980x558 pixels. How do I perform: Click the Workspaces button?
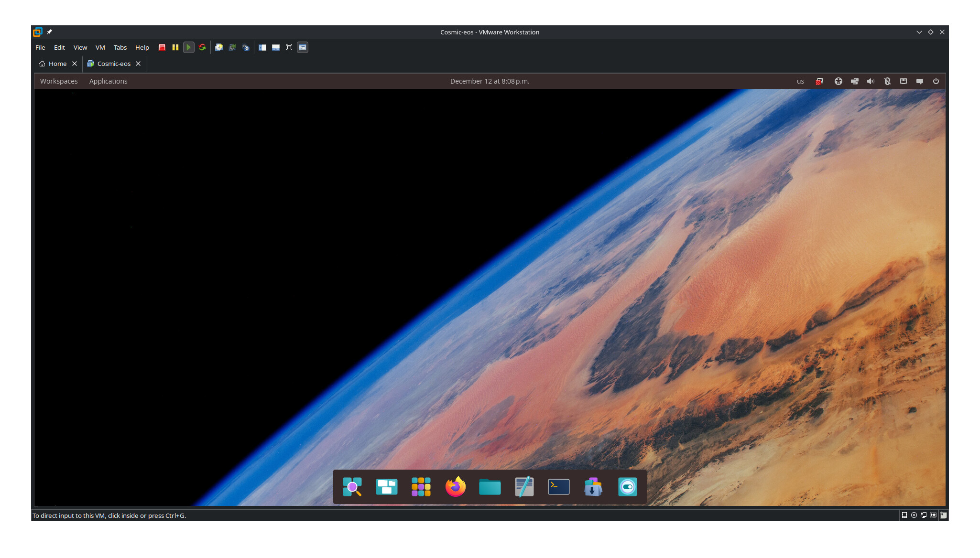click(x=59, y=81)
